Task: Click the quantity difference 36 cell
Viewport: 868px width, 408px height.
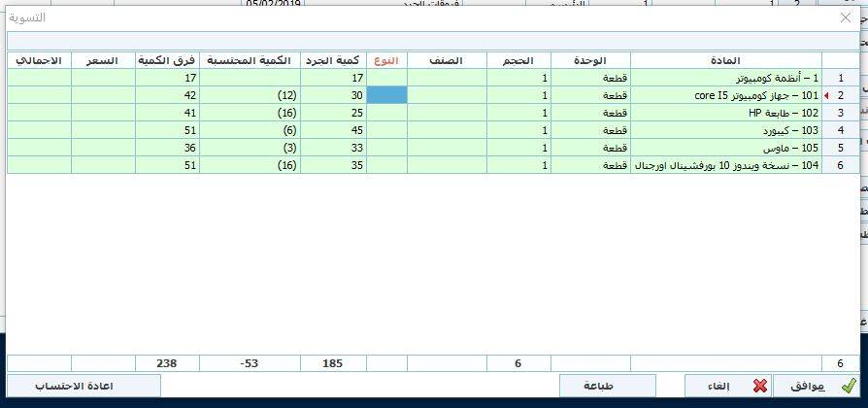Action: pos(167,148)
